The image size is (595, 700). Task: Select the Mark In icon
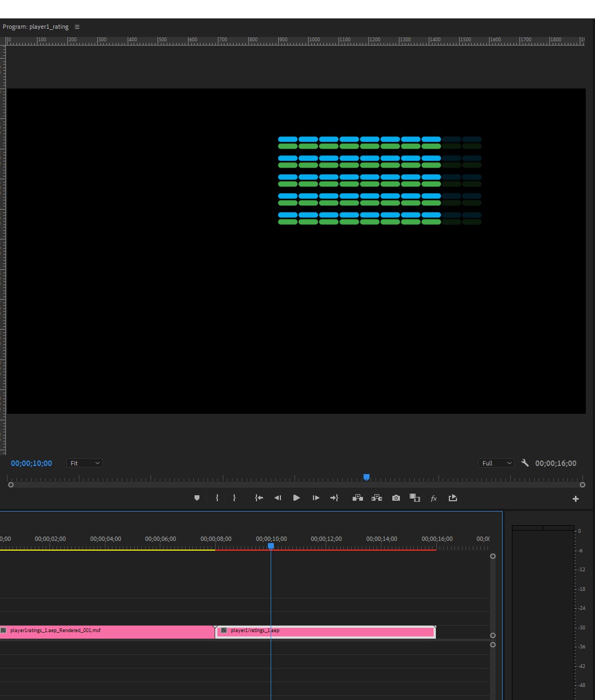click(217, 497)
